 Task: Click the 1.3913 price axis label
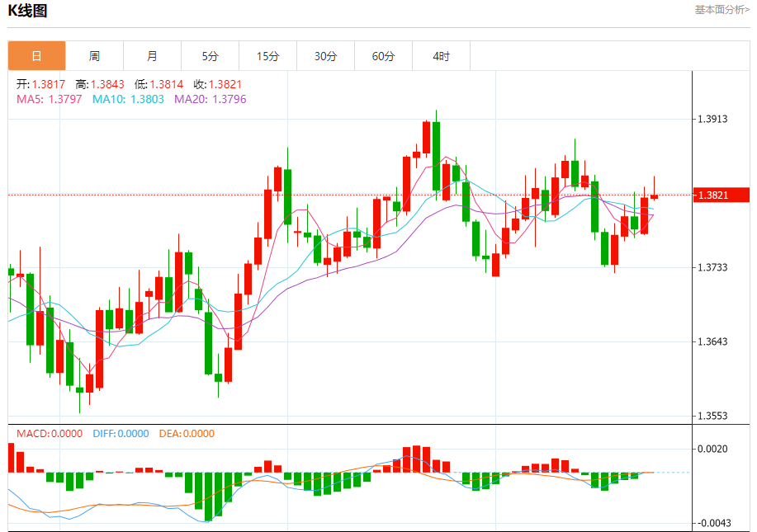coord(712,119)
